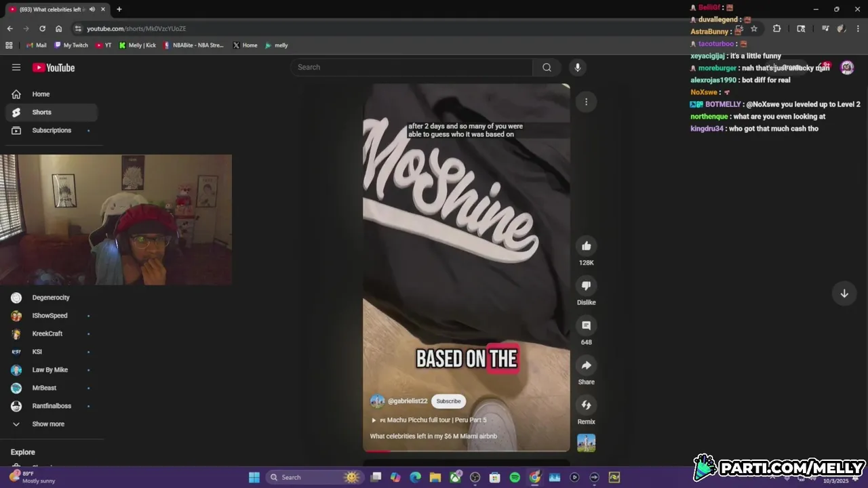Screen dimensions: 868x488
Task: Go to the next Short with down arrow
Action: tap(844, 293)
